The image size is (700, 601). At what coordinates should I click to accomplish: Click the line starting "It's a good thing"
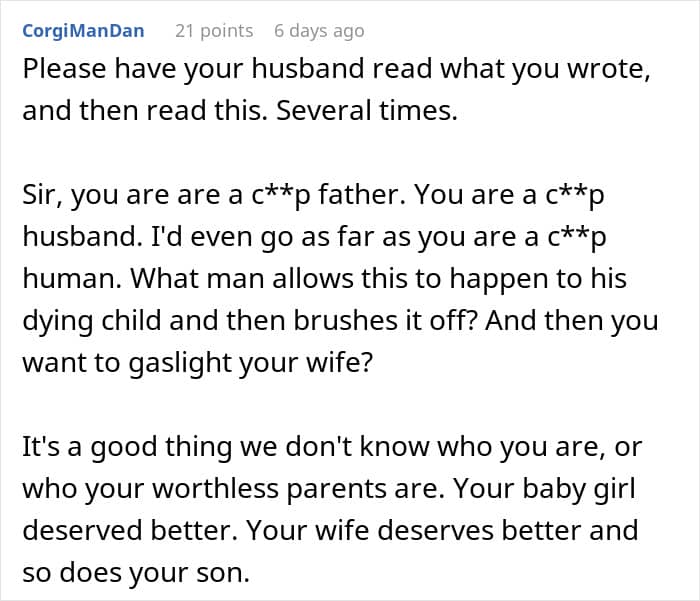click(332, 447)
